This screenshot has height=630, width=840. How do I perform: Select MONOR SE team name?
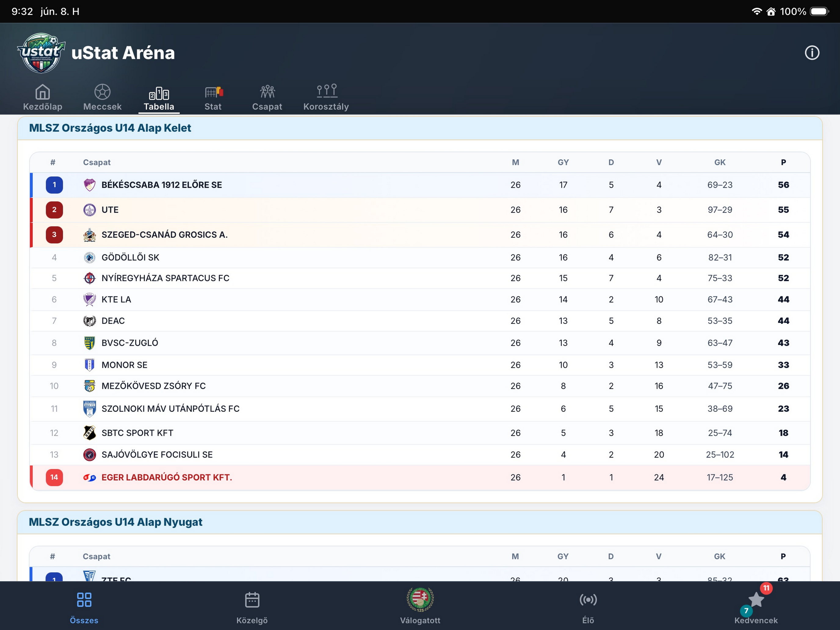(125, 365)
